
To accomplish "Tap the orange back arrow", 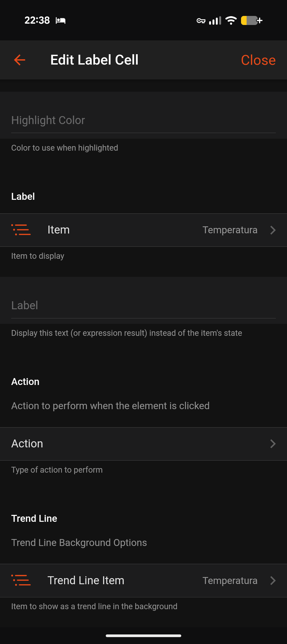I will point(20,60).
